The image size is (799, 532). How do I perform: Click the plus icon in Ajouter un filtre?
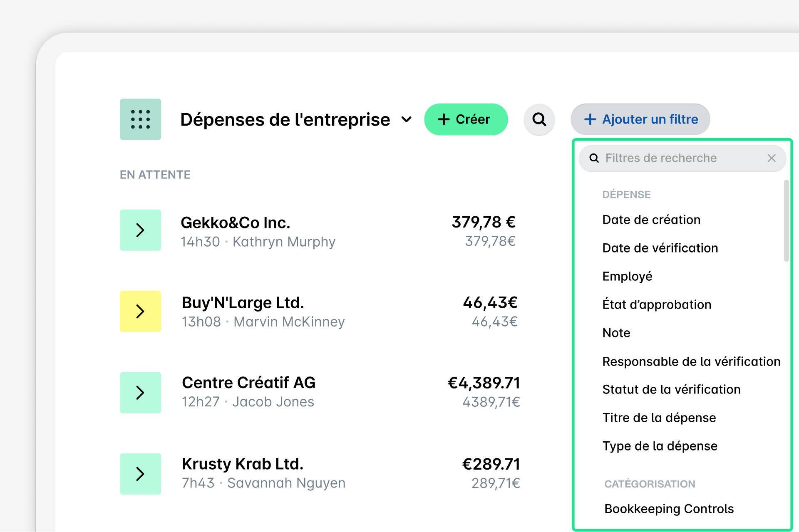coord(590,119)
